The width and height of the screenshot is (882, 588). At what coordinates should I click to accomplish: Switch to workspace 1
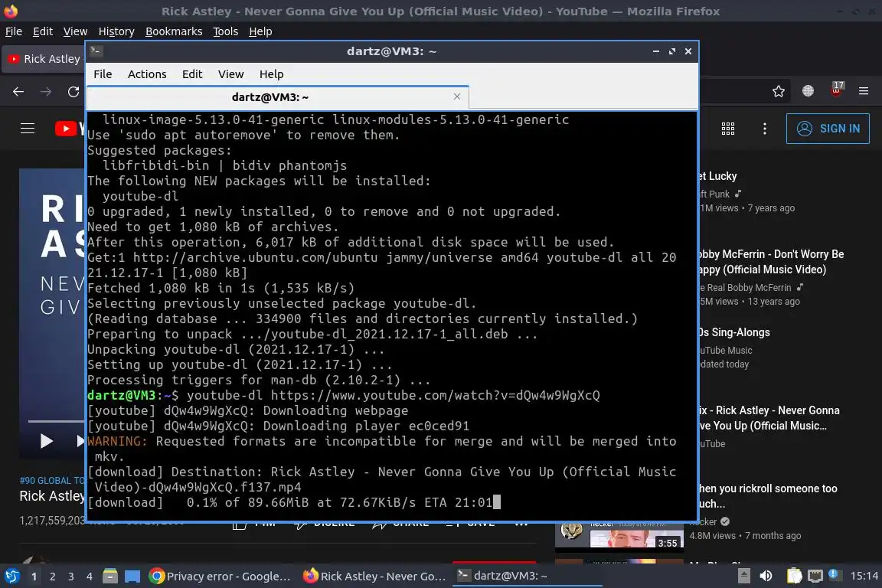pyautogui.click(x=34, y=577)
